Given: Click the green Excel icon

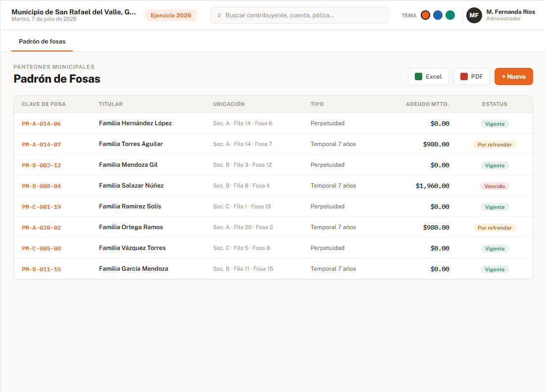Looking at the screenshot, I should 418,76.
